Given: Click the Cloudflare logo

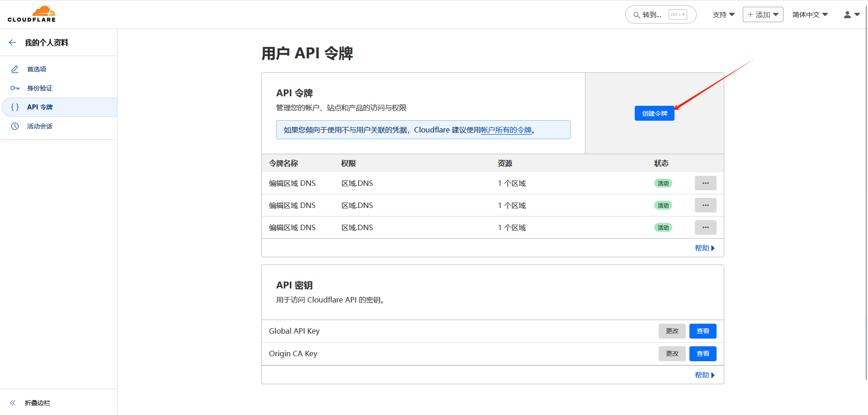Looking at the screenshot, I should pos(32,14).
